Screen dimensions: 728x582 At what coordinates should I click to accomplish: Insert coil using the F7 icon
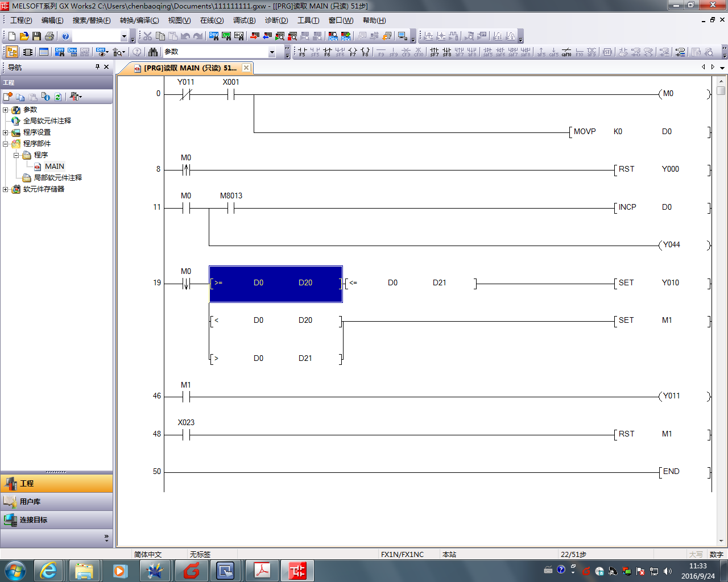point(353,52)
